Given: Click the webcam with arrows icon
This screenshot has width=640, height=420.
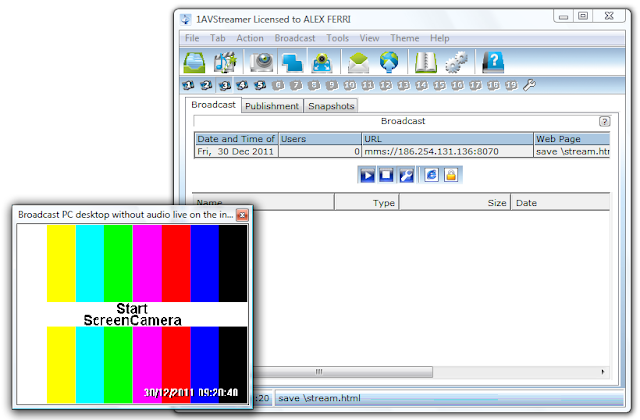Looking at the screenshot, I should pyautogui.click(x=322, y=62).
